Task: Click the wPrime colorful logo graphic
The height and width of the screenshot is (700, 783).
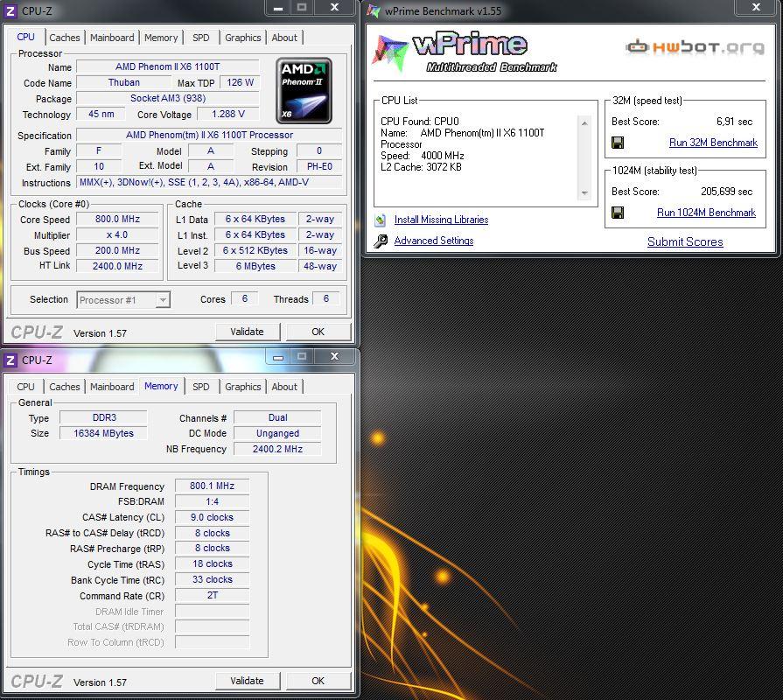Action: [x=389, y=52]
